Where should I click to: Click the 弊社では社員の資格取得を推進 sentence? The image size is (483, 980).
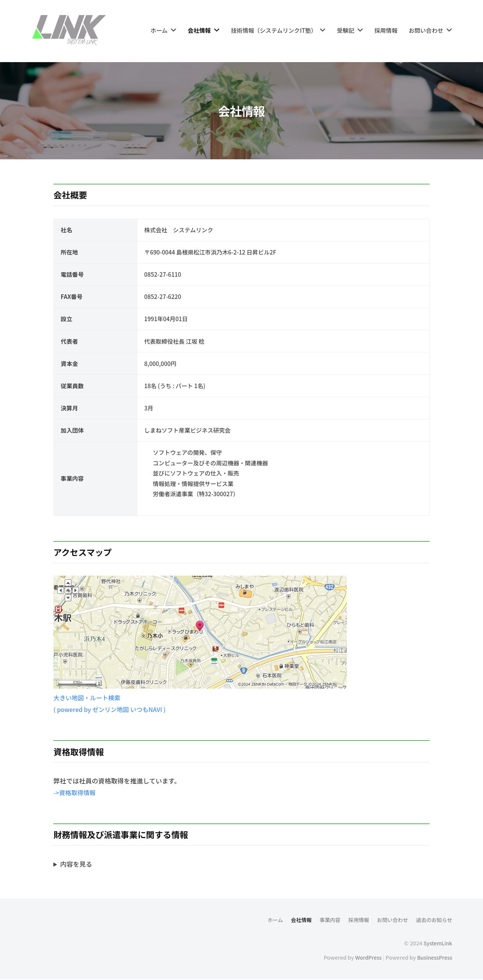tap(115, 781)
